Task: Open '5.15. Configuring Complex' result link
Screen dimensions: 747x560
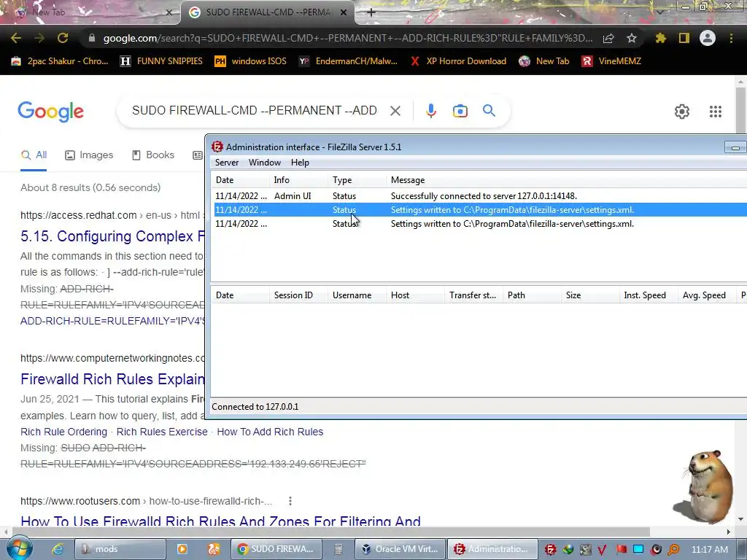Action: [112, 236]
